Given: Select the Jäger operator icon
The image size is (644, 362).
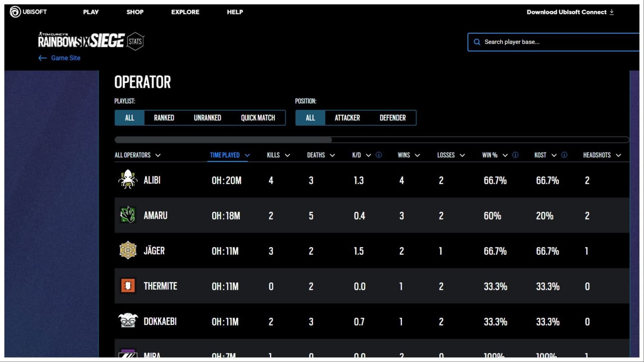Looking at the screenshot, I should (x=128, y=251).
